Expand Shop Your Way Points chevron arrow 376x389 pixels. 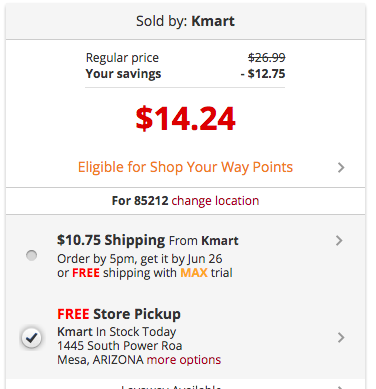341,167
